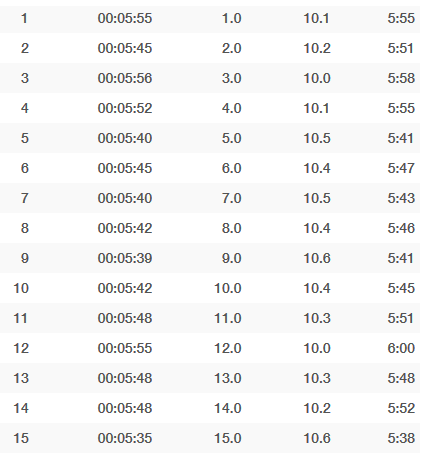
Task: Select lap 3 pace 5:58
Action: point(401,78)
